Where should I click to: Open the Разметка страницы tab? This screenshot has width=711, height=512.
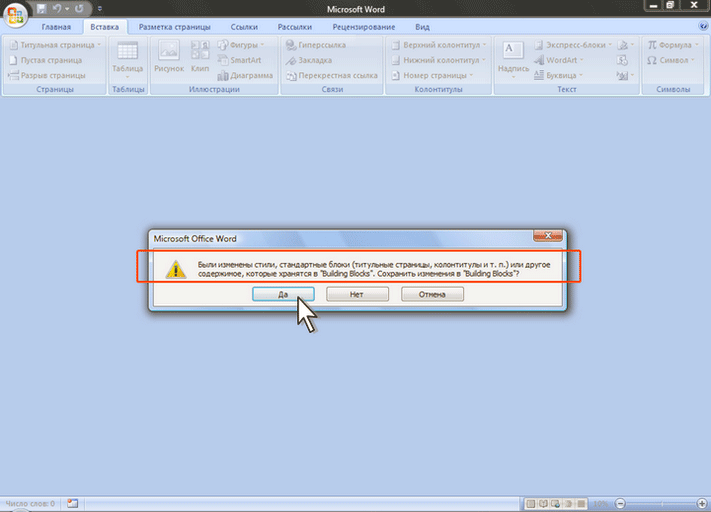click(175, 27)
